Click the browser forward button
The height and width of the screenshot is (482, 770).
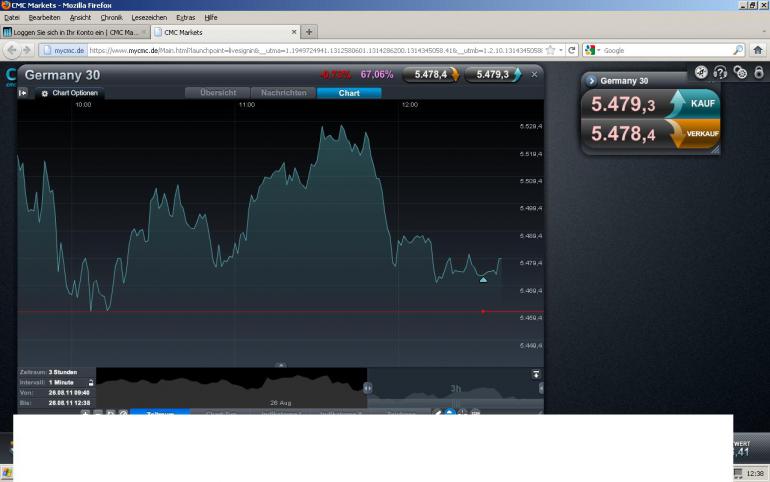[27, 50]
